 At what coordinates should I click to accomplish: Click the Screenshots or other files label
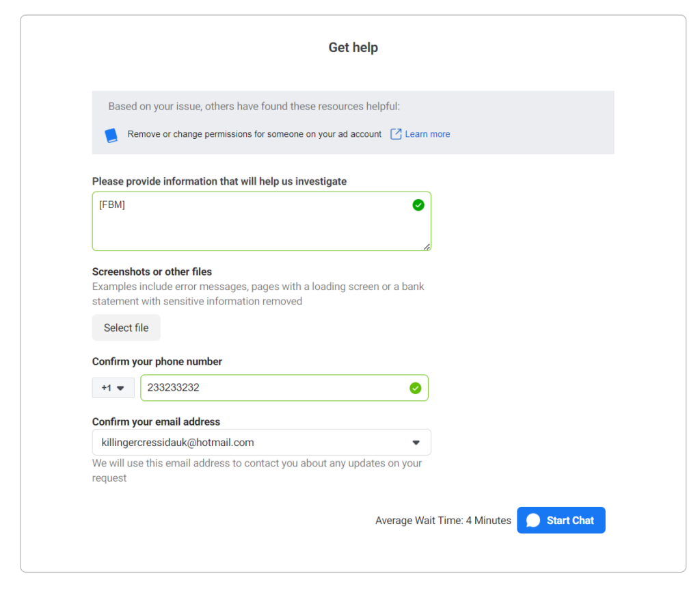click(152, 272)
